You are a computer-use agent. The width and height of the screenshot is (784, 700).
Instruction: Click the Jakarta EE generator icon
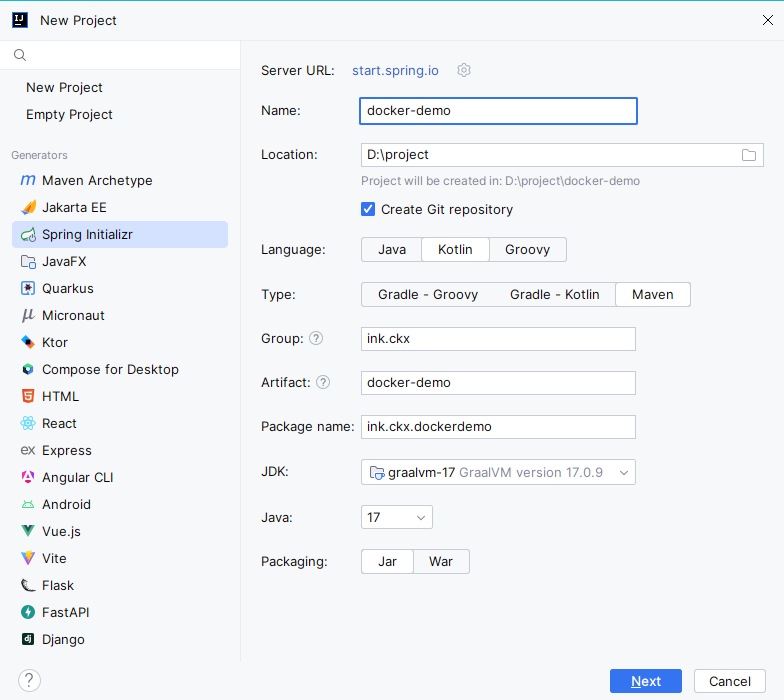point(28,207)
